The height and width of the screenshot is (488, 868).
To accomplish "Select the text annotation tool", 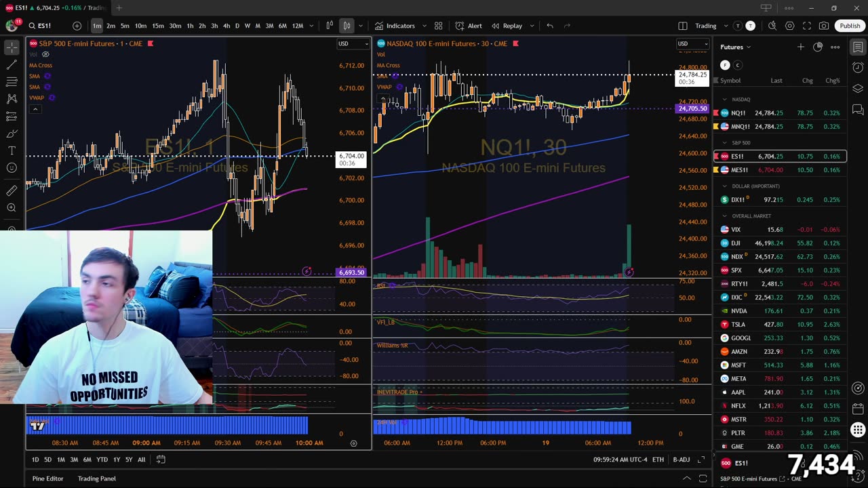I will click(x=12, y=150).
